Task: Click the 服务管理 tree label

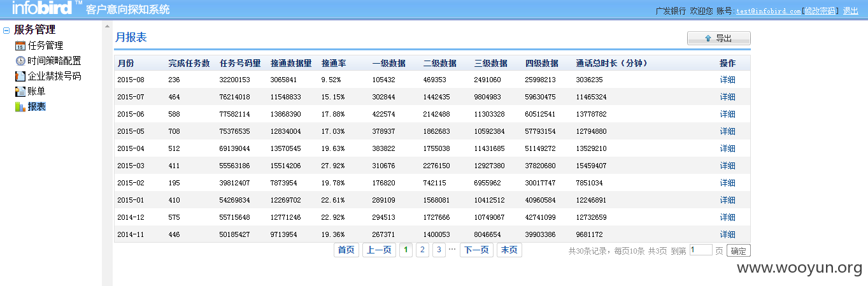Action: tap(35, 29)
